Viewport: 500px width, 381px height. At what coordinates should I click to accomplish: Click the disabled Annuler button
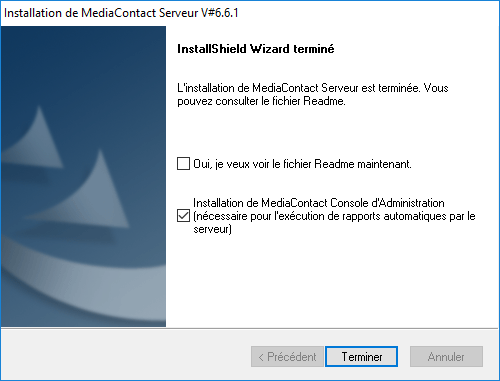click(x=446, y=357)
